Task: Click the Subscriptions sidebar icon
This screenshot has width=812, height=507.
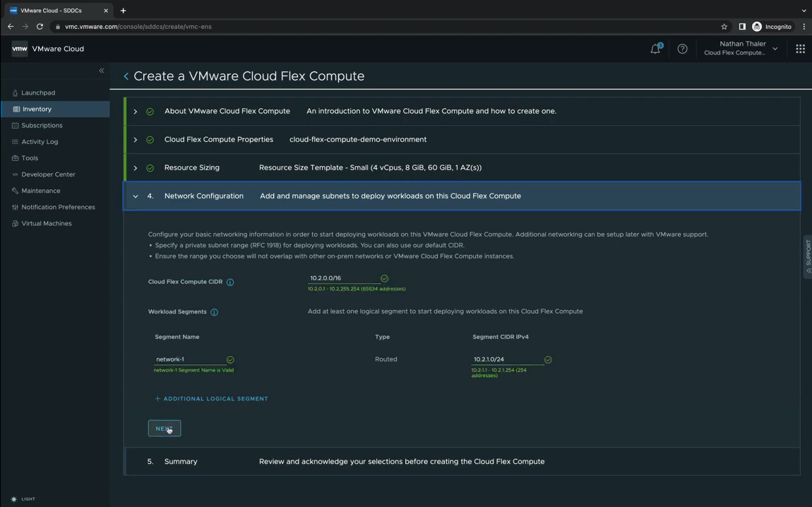Action: tap(15, 125)
